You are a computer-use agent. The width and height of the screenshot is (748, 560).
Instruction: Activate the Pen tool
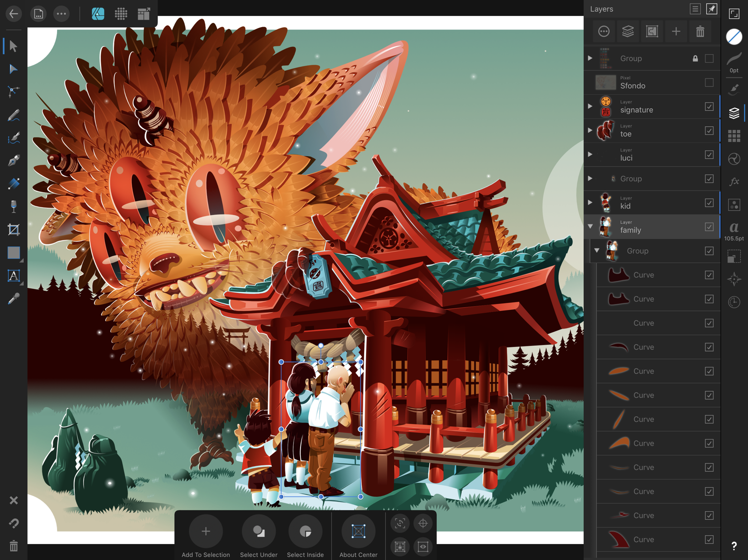pyautogui.click(x=14, y=160)
